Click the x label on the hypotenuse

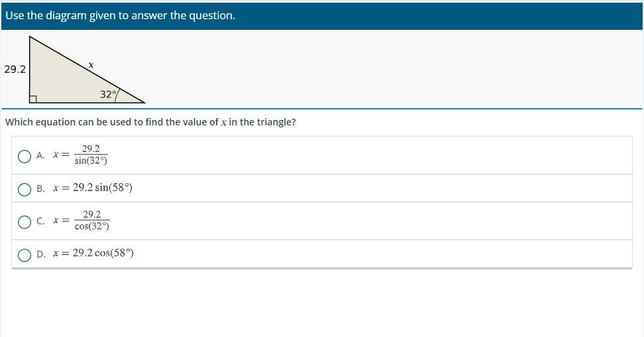91,65
